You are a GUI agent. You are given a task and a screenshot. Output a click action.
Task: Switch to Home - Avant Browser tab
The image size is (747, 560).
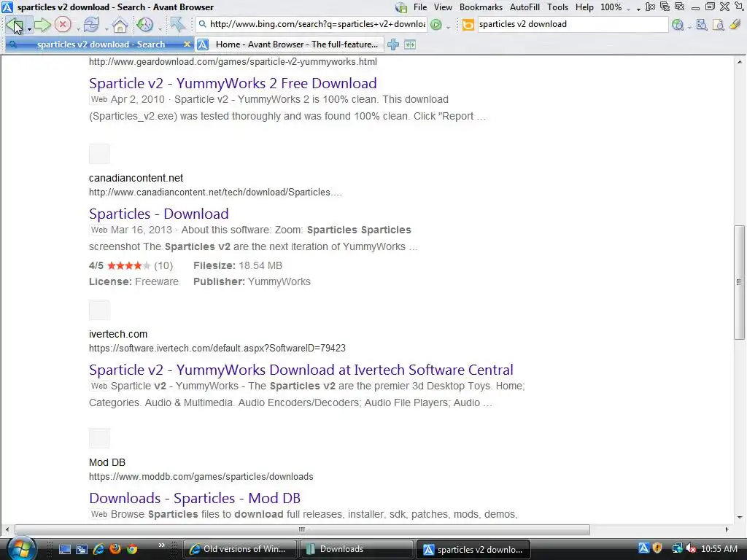tap(290, 44)
